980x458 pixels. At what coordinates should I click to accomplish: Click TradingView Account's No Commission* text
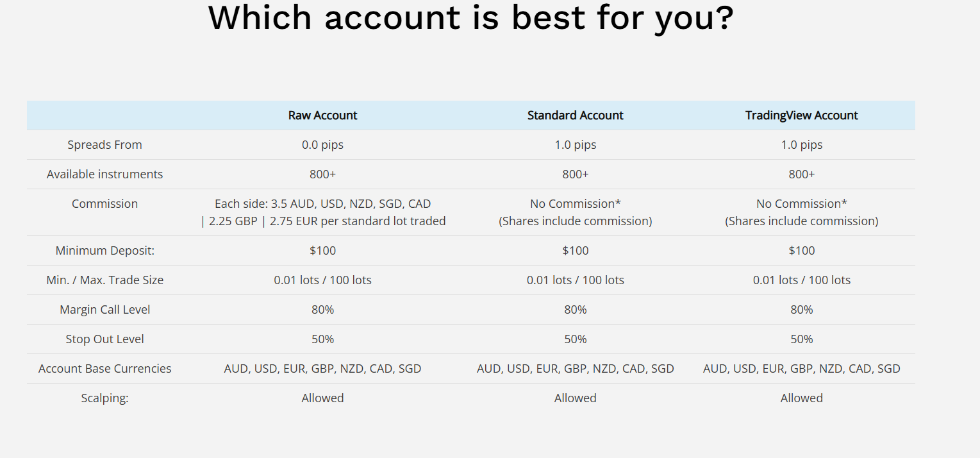click(x=801, y=204)
